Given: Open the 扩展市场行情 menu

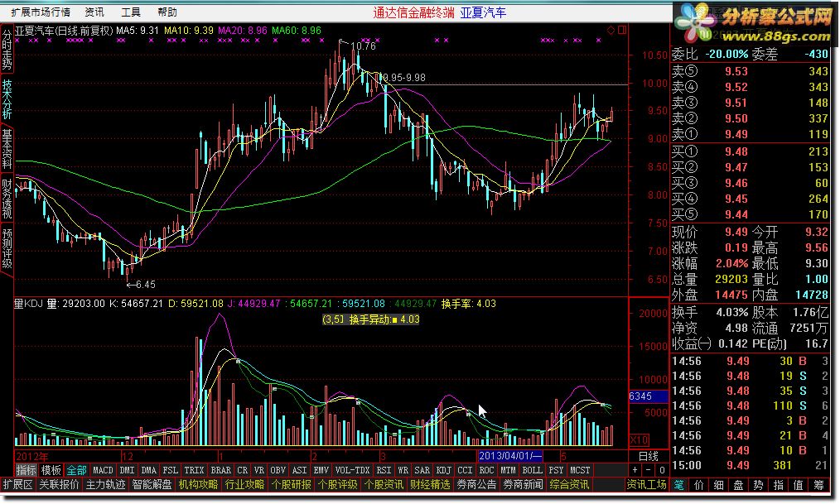Looking at the screenshot, I should pos(41,12).
